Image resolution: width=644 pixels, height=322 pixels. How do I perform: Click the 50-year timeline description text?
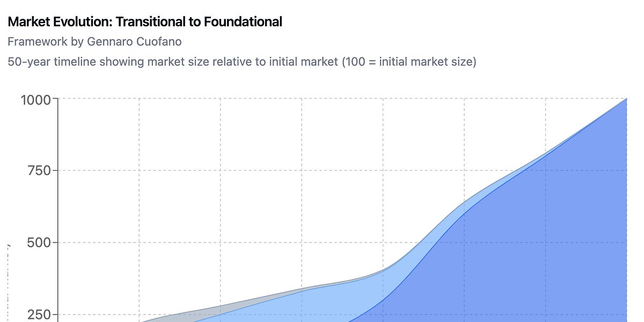(242, 61)
